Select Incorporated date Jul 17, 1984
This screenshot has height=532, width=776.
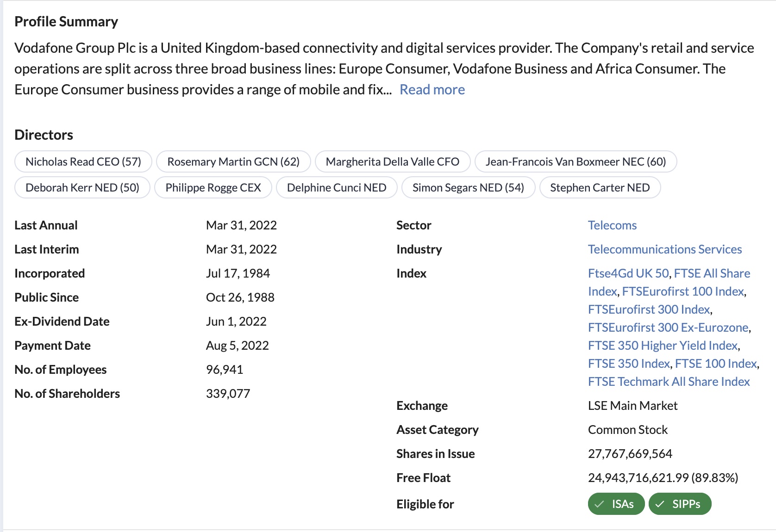[238, 273]
